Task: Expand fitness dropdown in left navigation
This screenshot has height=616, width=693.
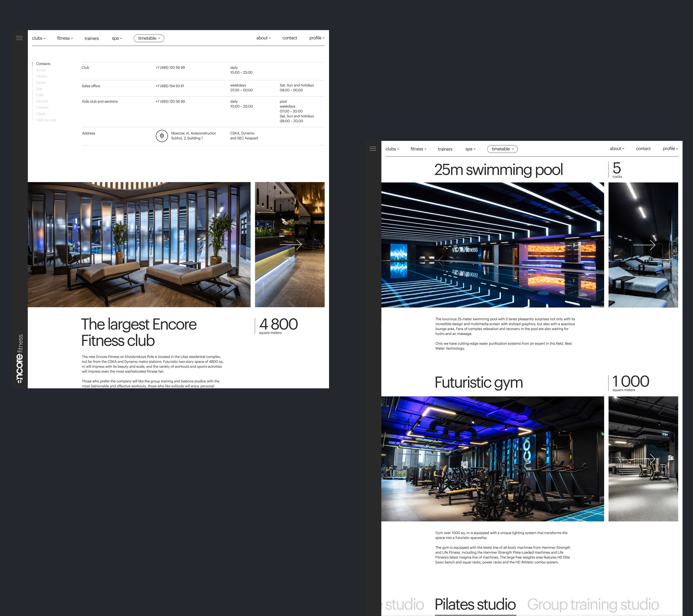Action: pos(65,38)
